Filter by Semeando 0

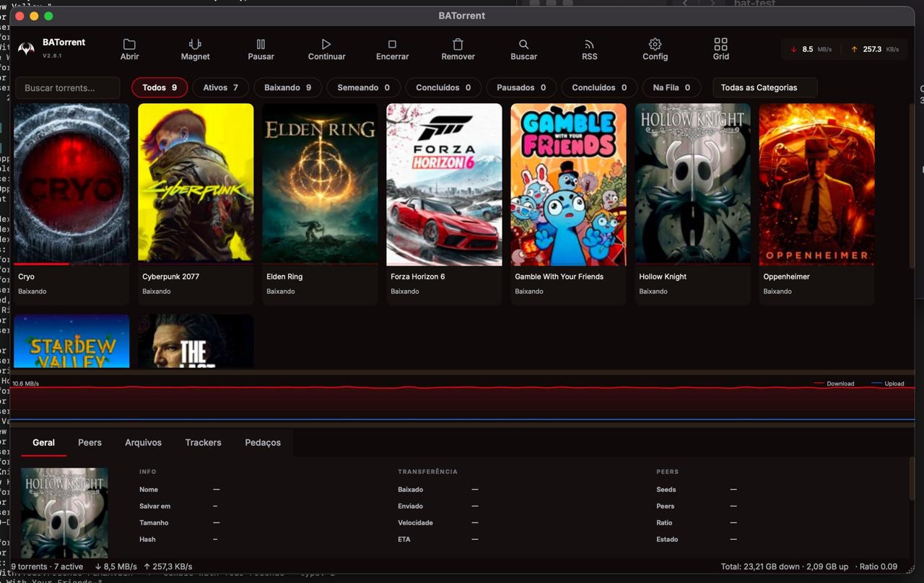pos(363,87)
